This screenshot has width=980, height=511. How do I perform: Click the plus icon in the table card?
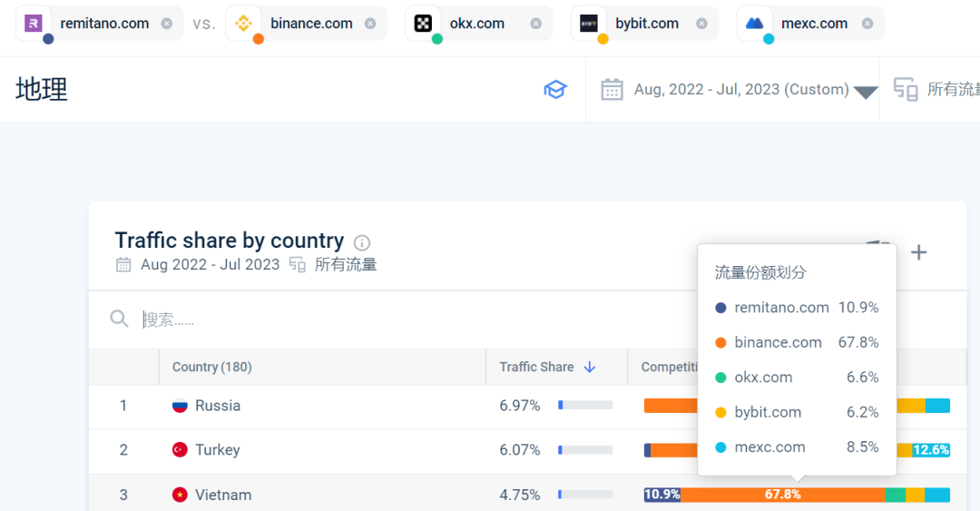tap(918, 252)
